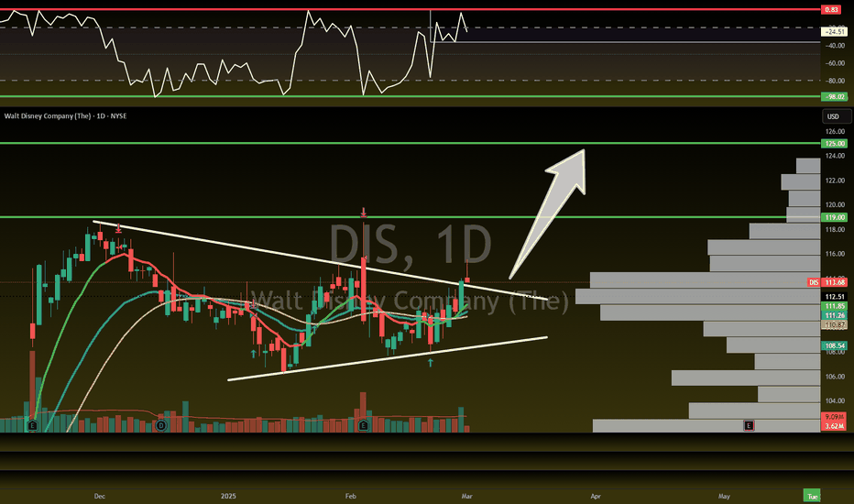Click the black 112.51 price label
The width and height of the screenshot is (854, 504).
coord(835,297)
